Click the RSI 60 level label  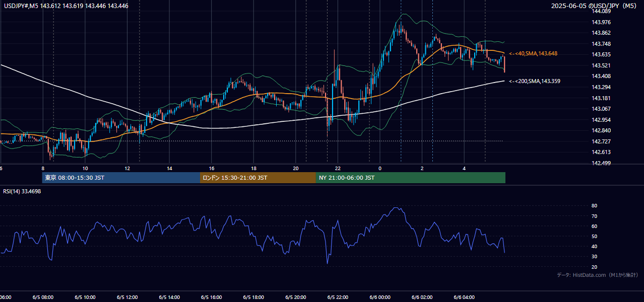(595, 226)
